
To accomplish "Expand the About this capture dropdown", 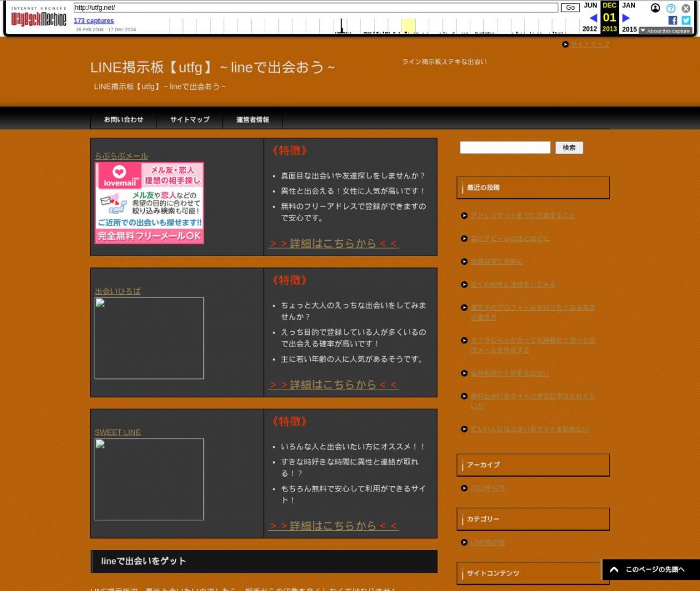I will coord(665,31).
